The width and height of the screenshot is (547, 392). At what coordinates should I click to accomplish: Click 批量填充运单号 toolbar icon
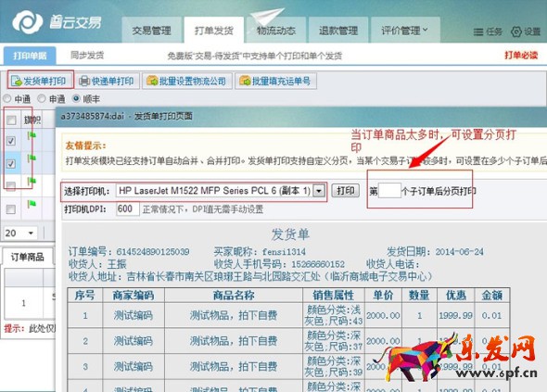point(245,81)
